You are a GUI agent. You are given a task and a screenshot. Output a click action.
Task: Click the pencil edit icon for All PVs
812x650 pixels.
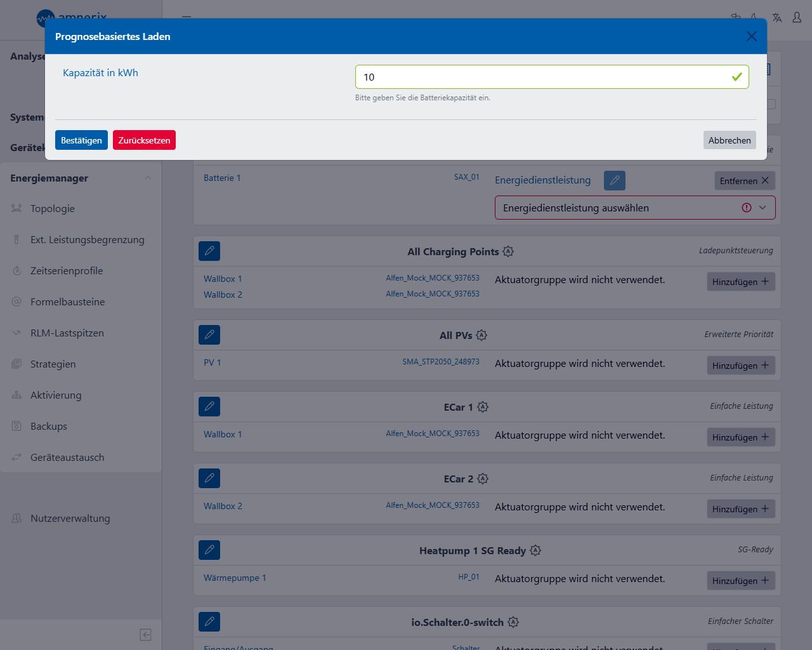click(209, 335)
